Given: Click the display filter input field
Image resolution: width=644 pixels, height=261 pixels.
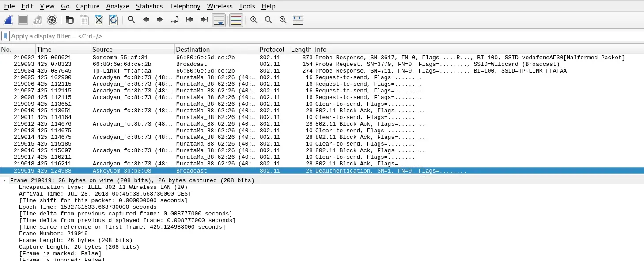Looking at the screenshot, I should 309,36.
